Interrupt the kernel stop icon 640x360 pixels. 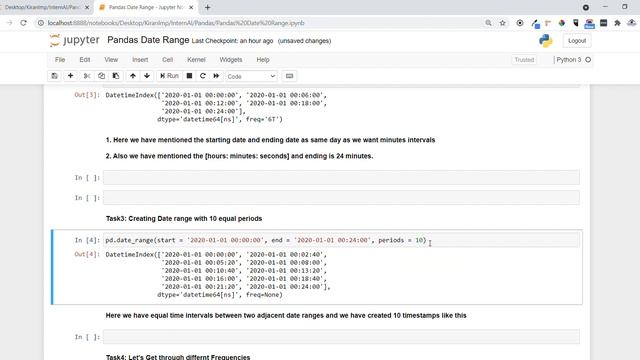click(x=189, y=76)
